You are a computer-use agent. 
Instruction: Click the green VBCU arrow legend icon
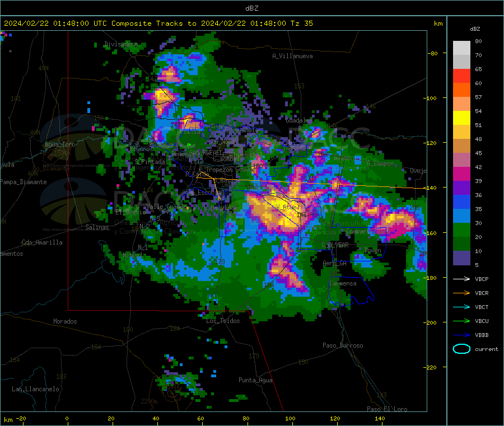[461, 321]
